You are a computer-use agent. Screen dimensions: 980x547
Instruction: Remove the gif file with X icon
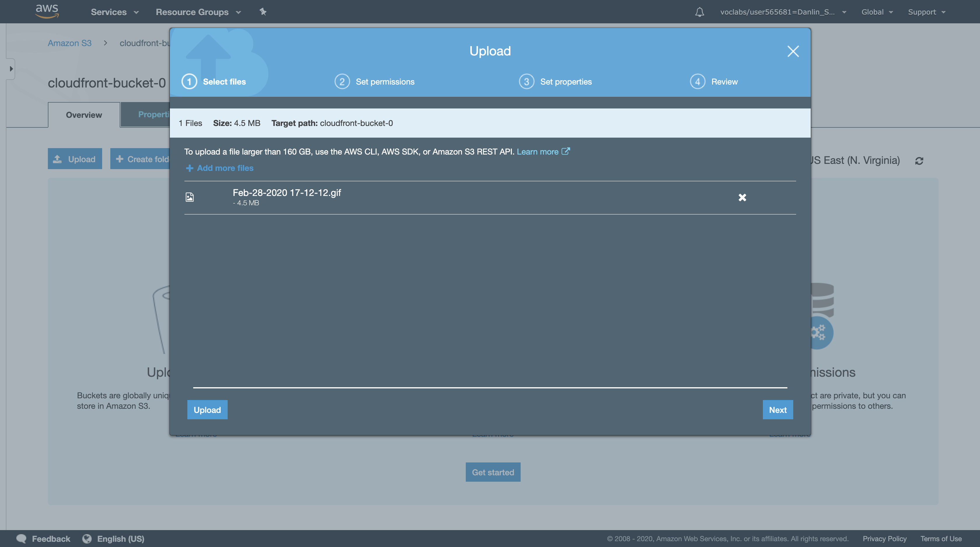pos(742,197)
